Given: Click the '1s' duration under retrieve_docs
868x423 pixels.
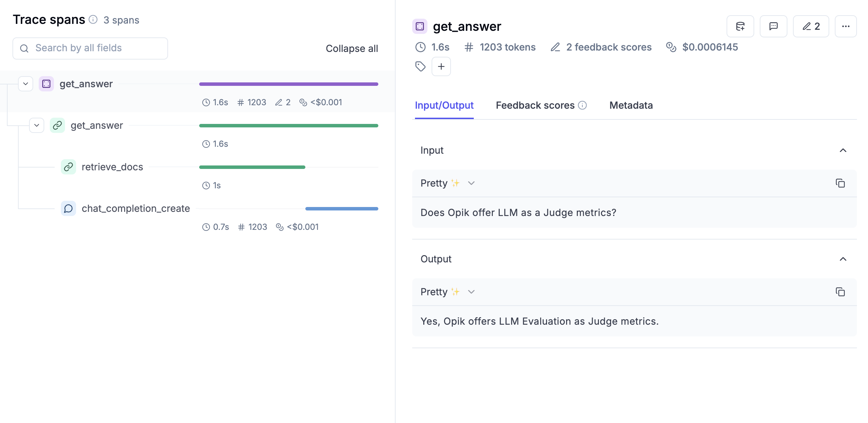Looking at the screenshot, I should click(x=217, y=185).
